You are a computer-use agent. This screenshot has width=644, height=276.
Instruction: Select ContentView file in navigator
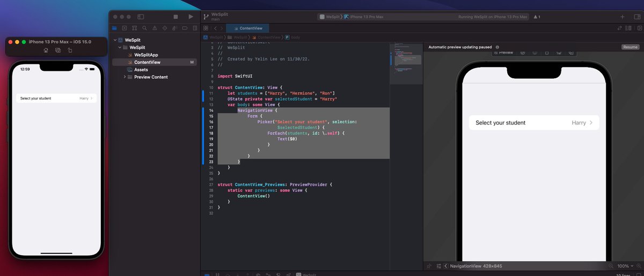(155, 62)
